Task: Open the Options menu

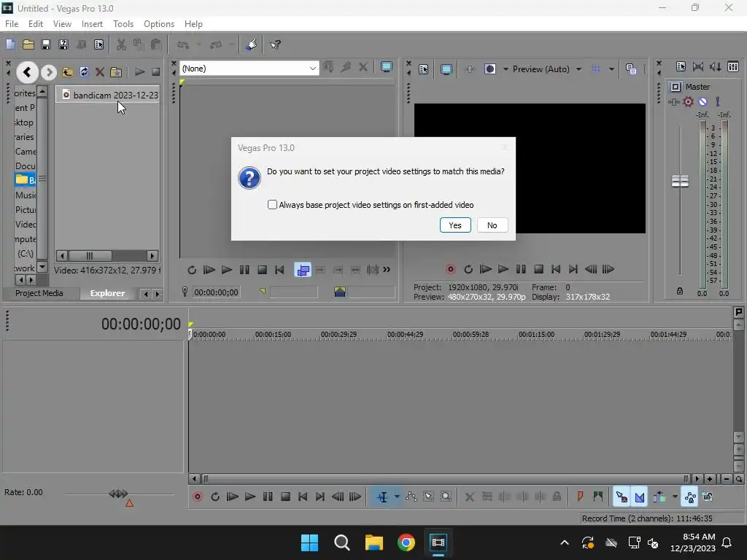Action: [158, 24]
